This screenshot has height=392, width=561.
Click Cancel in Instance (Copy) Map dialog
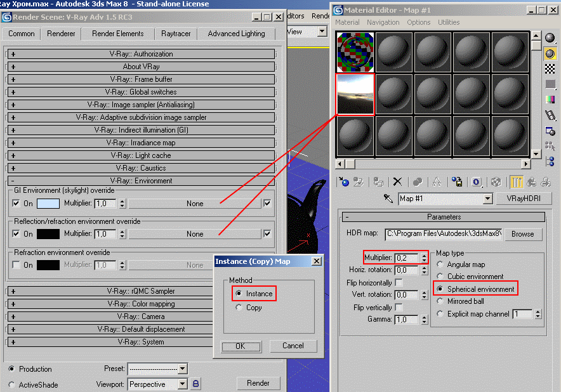[x=293, y=346]
